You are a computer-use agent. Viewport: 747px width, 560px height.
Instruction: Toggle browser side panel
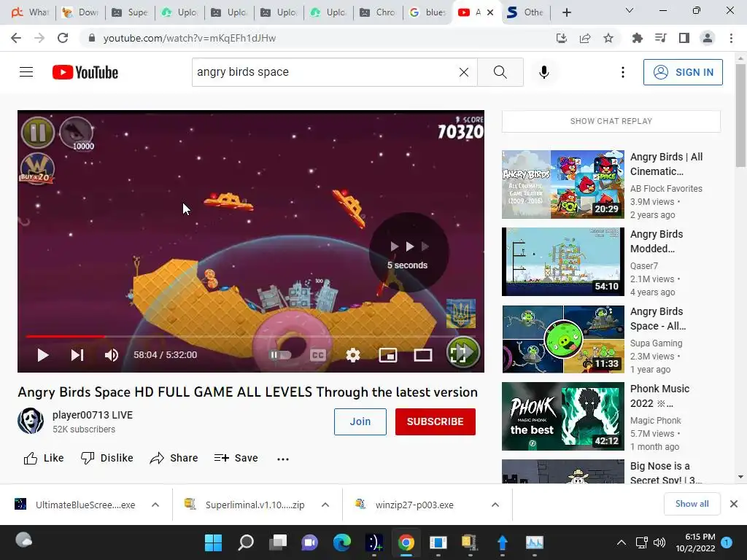[x=684, y=38]
